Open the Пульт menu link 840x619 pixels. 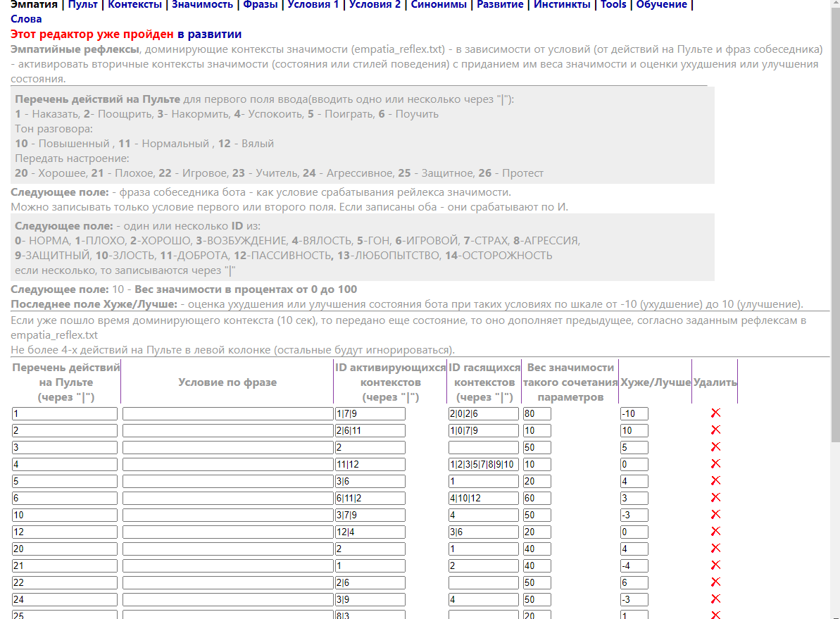[x=82, y=5]
